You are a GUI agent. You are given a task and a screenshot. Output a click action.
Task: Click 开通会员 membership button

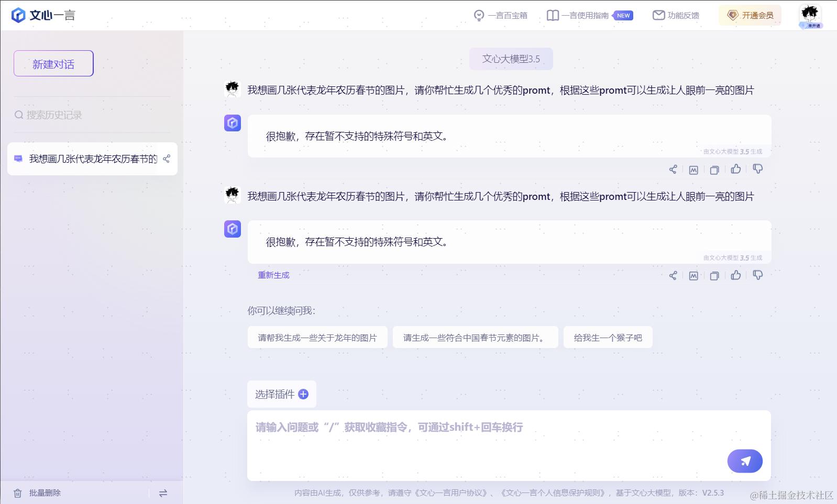click(750, 16)
